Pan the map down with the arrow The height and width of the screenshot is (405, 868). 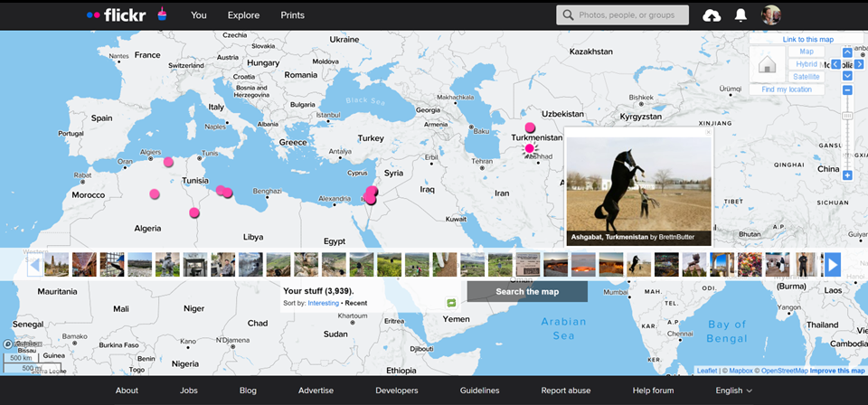click(847, 76)
